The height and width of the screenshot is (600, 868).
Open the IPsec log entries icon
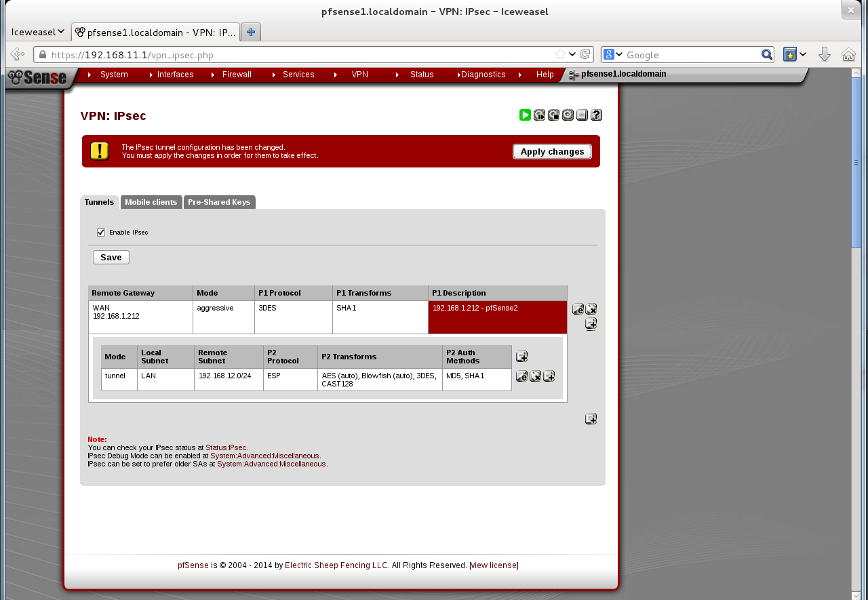coord(582,115)
